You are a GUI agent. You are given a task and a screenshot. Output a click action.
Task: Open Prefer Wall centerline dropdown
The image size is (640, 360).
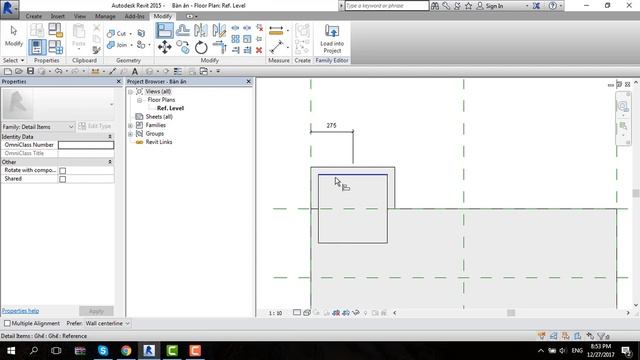pos(107,323)
